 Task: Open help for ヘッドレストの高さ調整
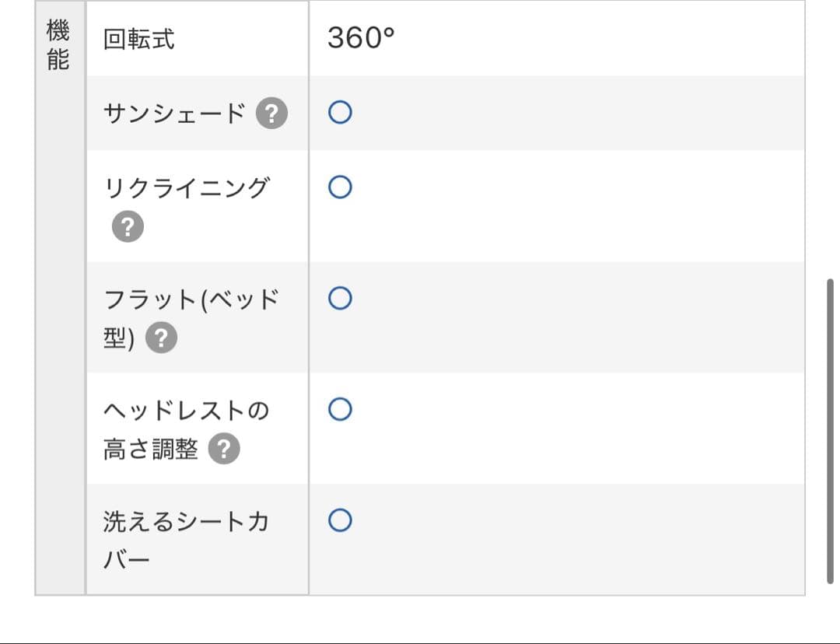pos(224,449)
